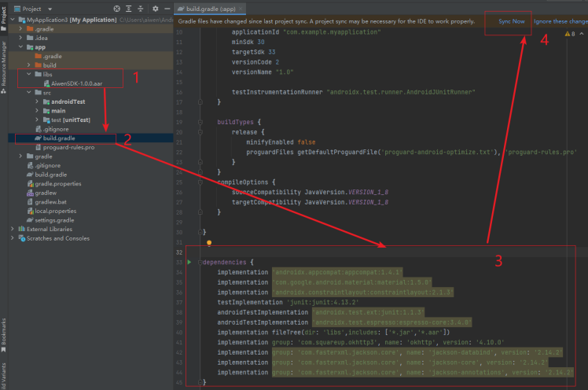Image resolution: width=588 pixels, height=390 pixels.
Task: Open the Build Variants side tab
Action: [4, 376]
